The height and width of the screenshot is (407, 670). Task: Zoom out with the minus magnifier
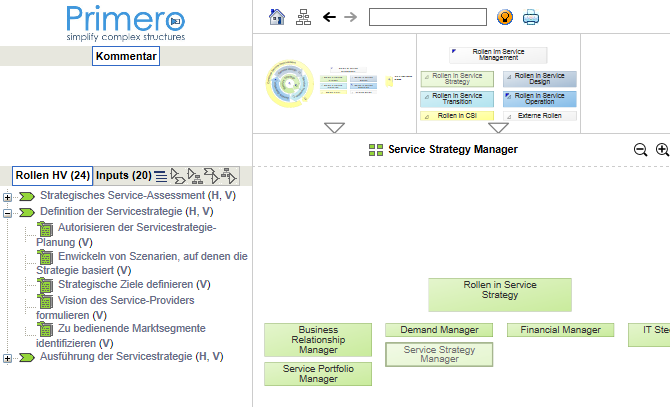640,150
